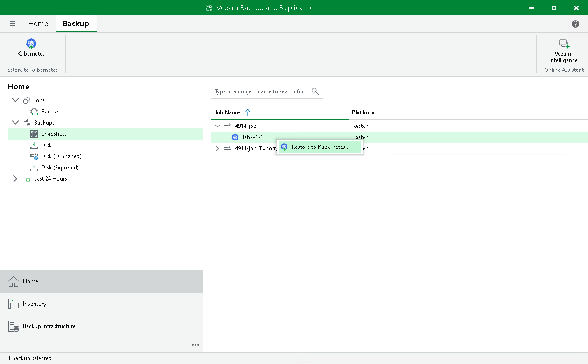Click the Kubernetes restore ribbon icon
This screenshot has width=588, height=364.
click(x=31, y=44)
